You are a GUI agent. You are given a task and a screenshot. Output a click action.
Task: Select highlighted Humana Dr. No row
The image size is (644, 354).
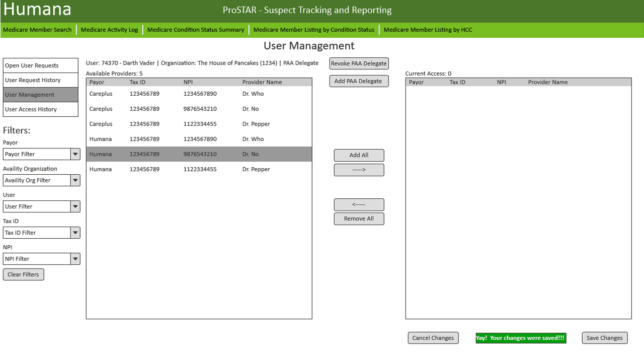[x=199, y=154]
